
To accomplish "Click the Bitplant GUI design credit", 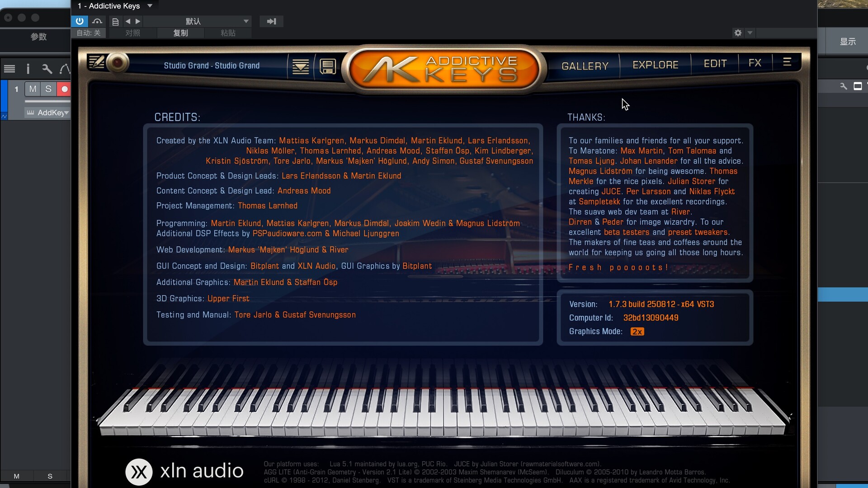I will pyautogui.click(x=265, y=266).
